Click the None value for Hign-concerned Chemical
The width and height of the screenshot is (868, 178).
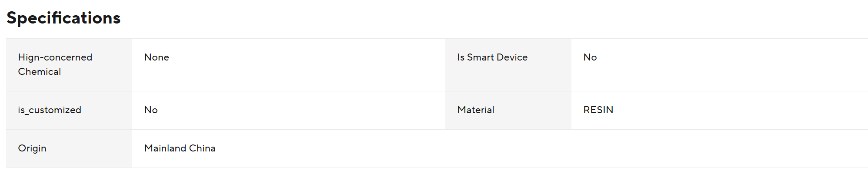tap(157, 57)
